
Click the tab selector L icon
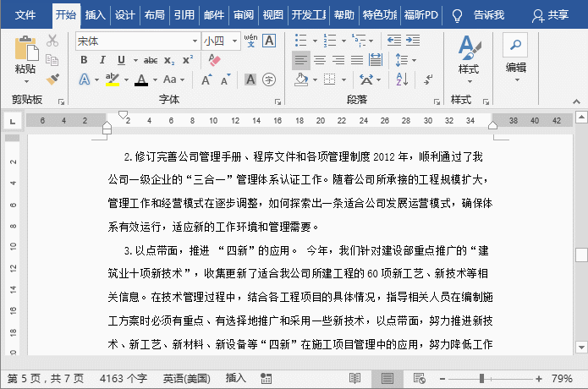(x=13, y=122)
